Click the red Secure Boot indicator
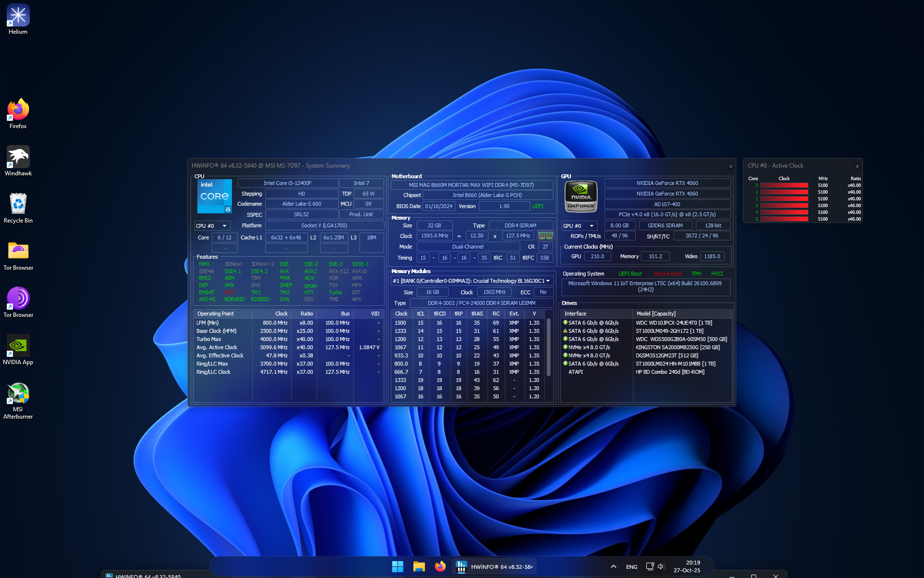 coord(667,273)
